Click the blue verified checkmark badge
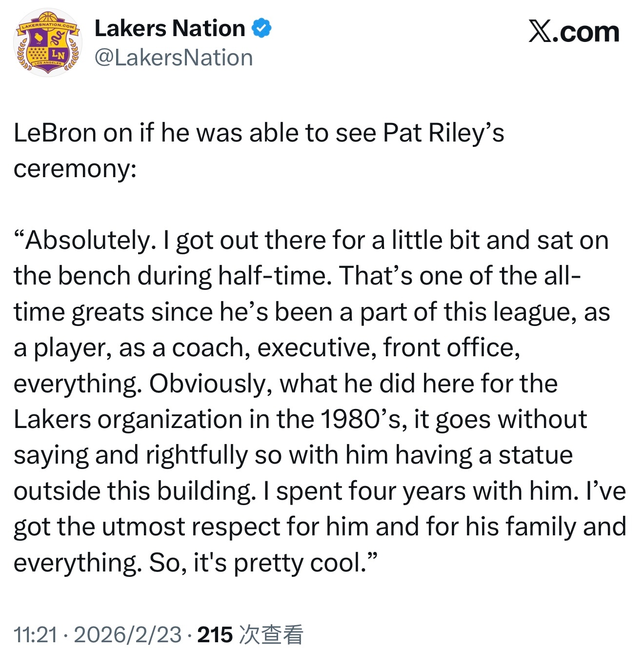 (262, 28)
